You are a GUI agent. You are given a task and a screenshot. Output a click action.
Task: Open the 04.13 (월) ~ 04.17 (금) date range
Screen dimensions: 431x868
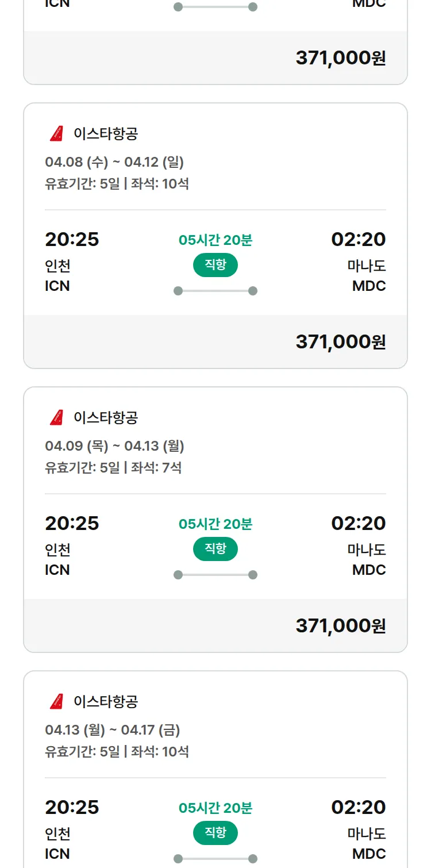[x=113, y=730]
